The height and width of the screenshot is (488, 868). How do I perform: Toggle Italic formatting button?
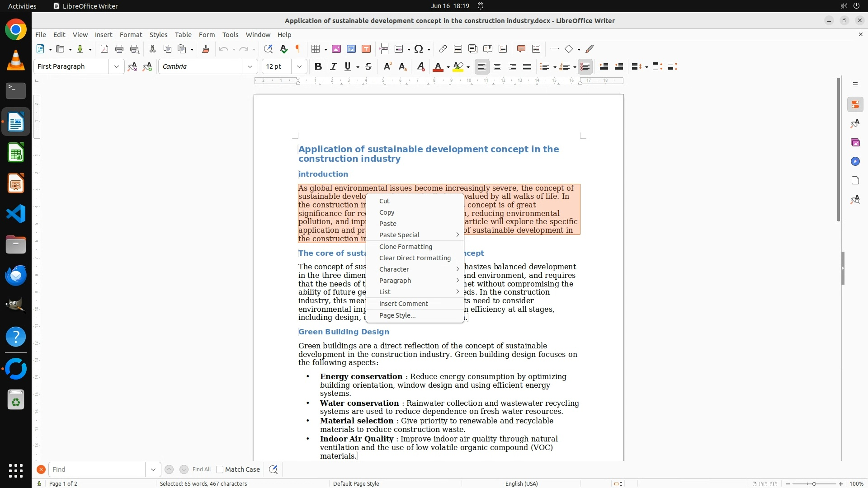[x=333, y=66]
